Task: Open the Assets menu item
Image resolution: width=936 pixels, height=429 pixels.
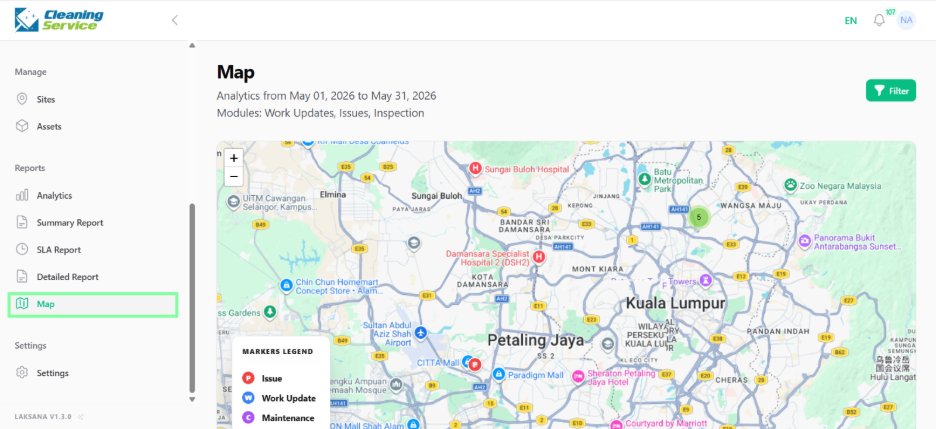Action: tap(93, 126)
